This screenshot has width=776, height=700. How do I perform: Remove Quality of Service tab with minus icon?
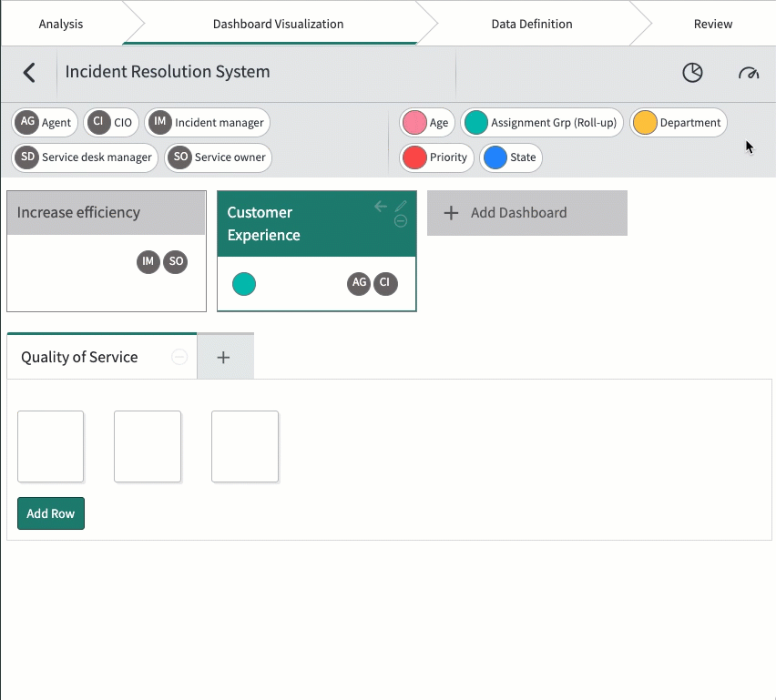(x=179, y=357)
